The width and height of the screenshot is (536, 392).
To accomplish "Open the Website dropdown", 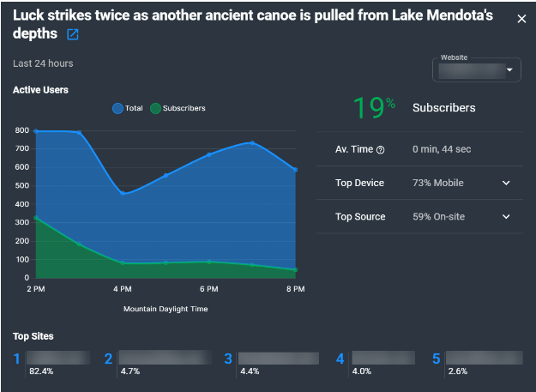I will click(x=478, y=69).
